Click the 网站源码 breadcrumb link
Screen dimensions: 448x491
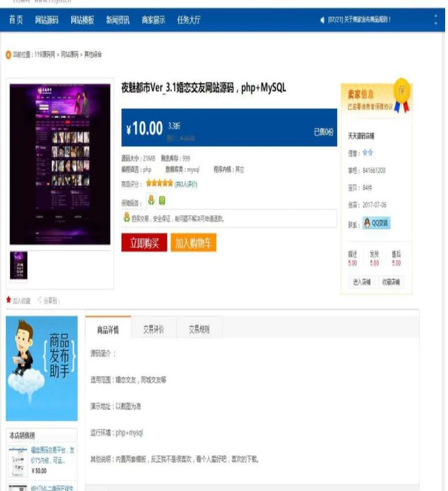point(69,55)
